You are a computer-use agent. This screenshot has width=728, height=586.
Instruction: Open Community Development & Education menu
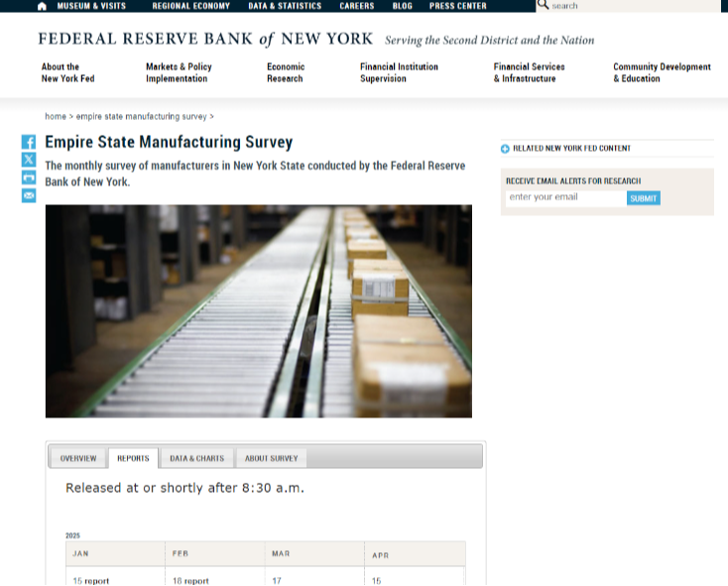click(x=662, y=72)
